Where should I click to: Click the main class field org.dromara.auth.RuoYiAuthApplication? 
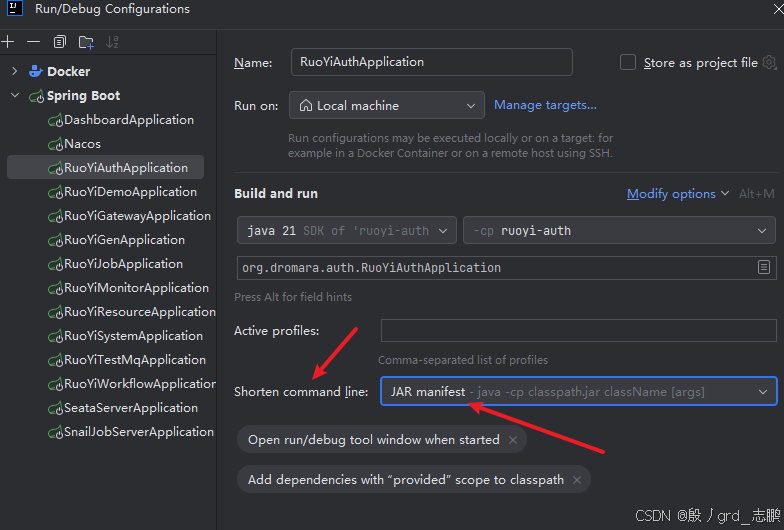[x=506, y=268]
